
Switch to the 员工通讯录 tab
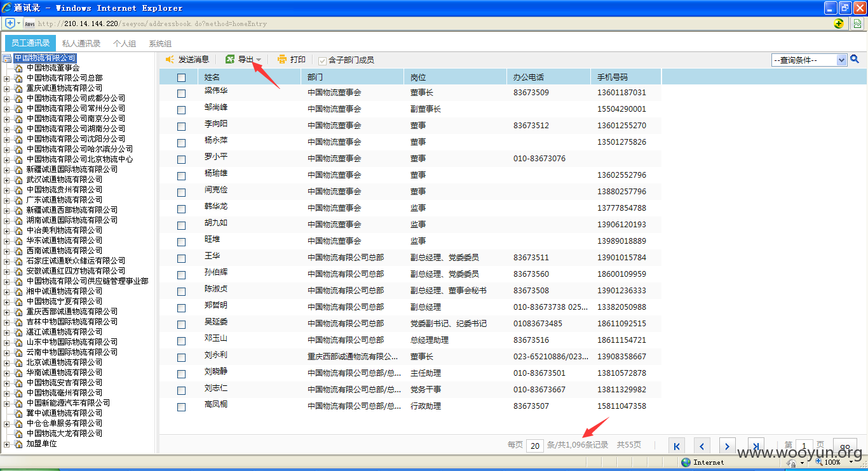coord(31,43)
